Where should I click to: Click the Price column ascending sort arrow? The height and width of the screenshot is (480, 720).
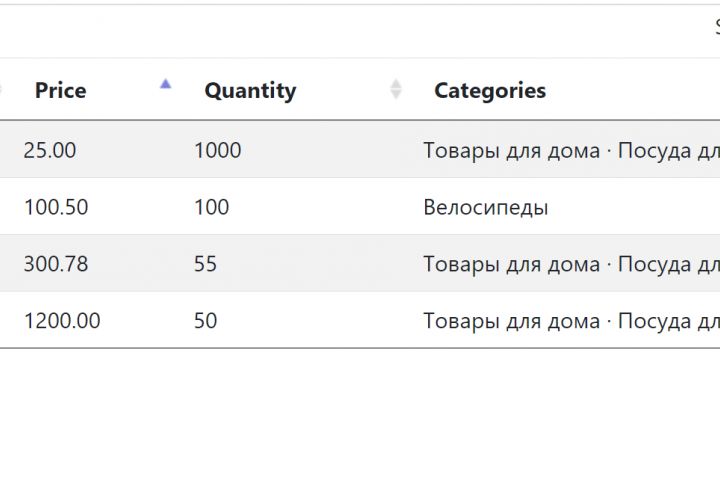tap(165, 85)
